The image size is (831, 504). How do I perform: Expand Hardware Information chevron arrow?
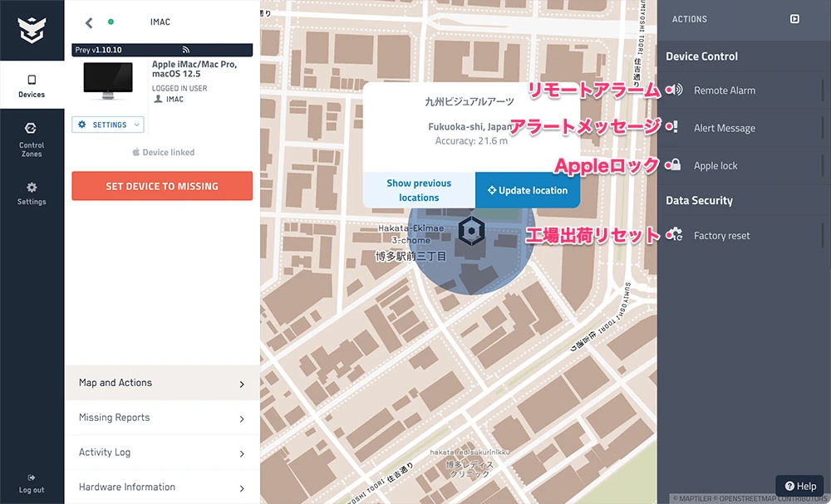point(242,489)
